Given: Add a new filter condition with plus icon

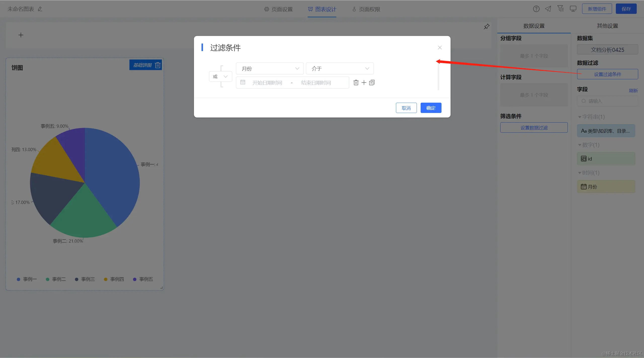Looking at the screenshot, I should [364, 83].
